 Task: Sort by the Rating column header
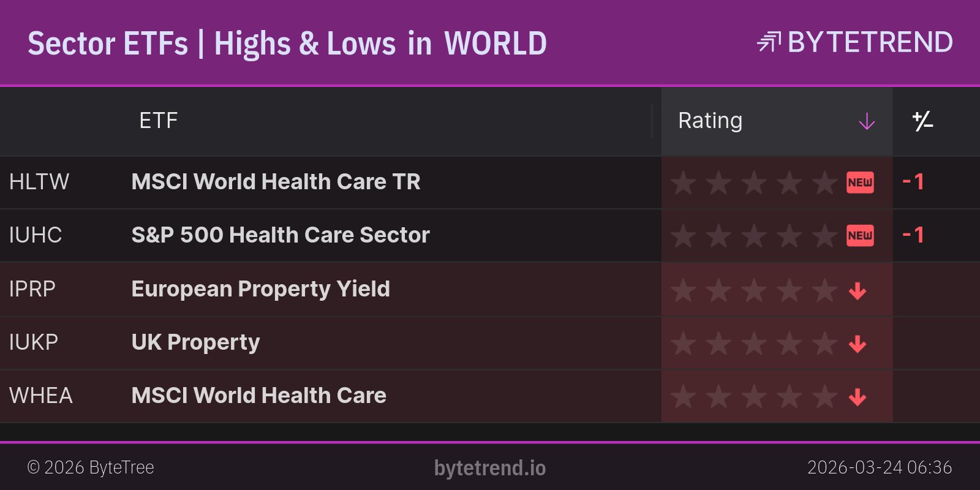710,121
